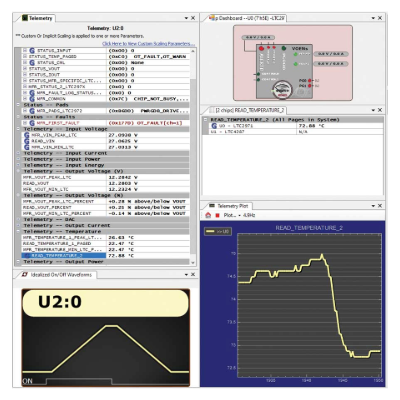This screenshot has width=400, height=400.
Task: Click the U2:0 label in waveform panel
Action: point(60,302)
